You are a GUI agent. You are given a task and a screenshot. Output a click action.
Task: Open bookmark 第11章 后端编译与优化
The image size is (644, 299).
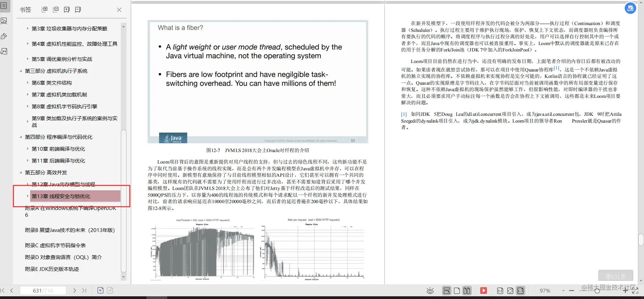(58, 161)
